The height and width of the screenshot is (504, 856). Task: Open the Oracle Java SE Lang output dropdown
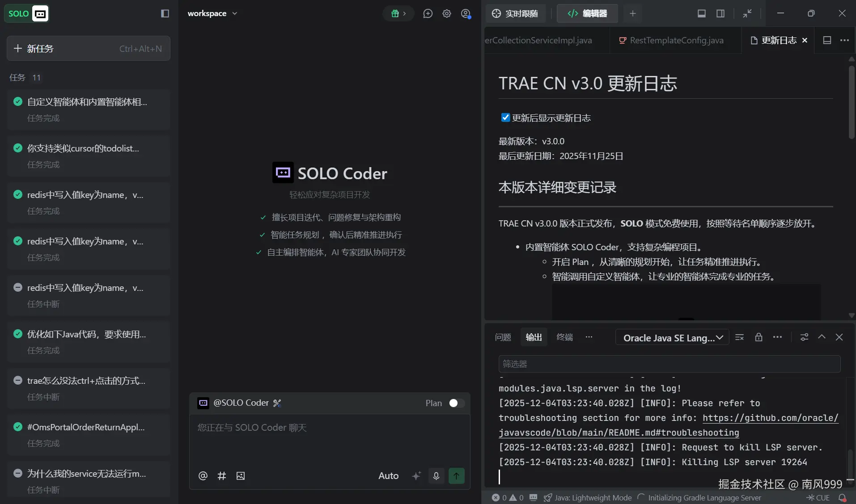click(673, 338)
